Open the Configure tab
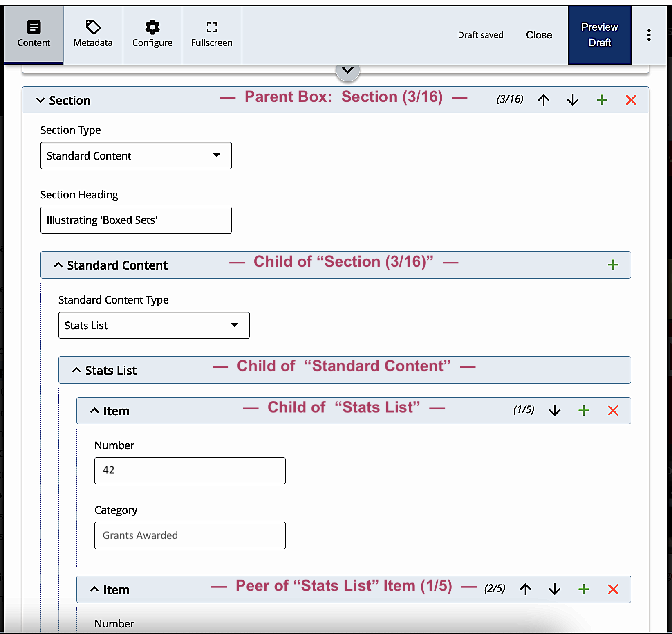The image size is (672, 634). [x=152, y=35]
